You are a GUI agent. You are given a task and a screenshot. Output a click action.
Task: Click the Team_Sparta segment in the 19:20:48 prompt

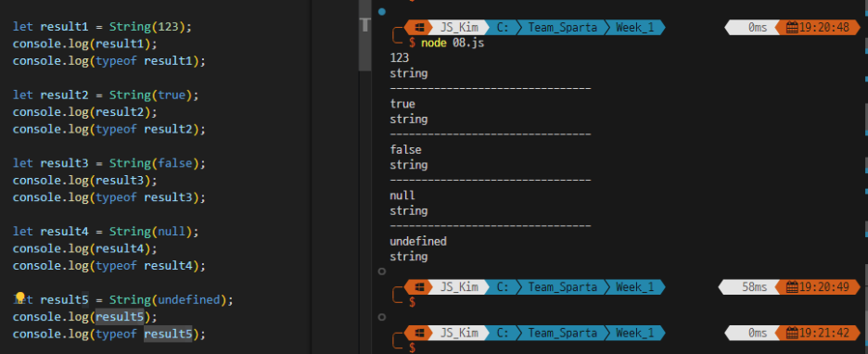(562, 27)
